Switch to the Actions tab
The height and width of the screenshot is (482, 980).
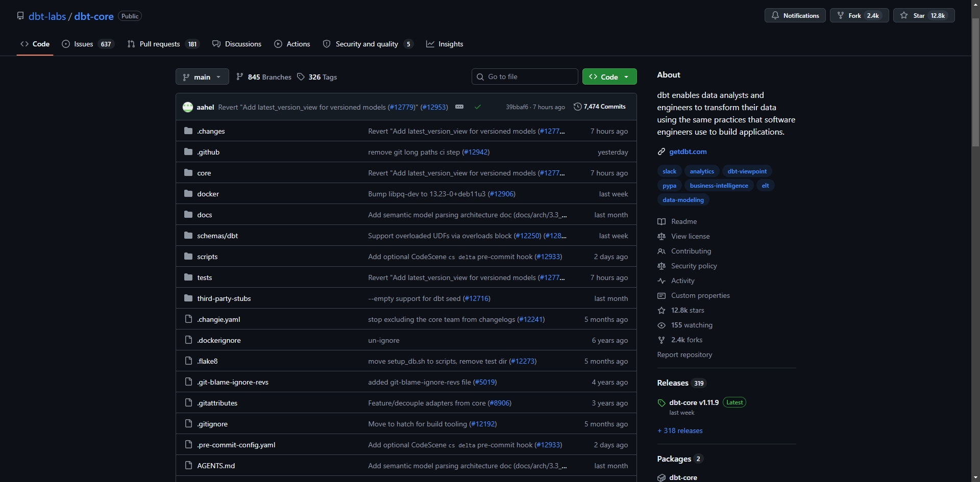coord(292,44)
